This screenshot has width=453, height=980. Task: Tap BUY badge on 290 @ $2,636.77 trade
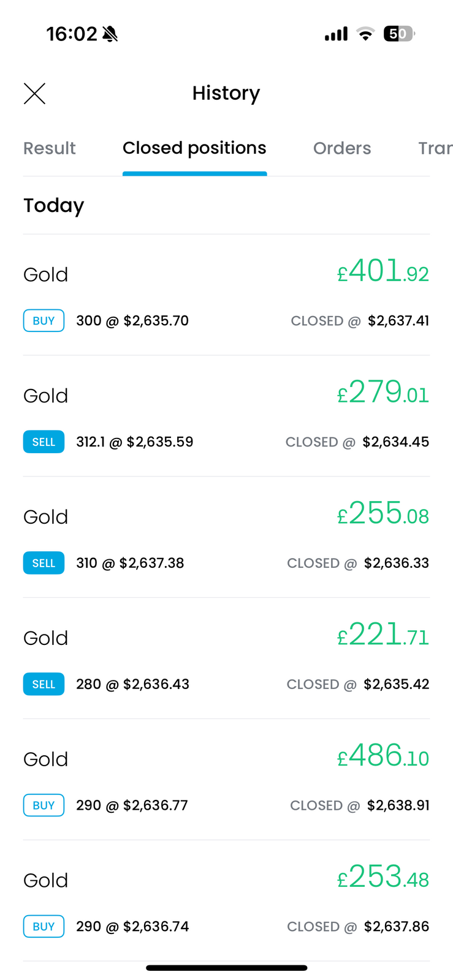coord(44,805)
